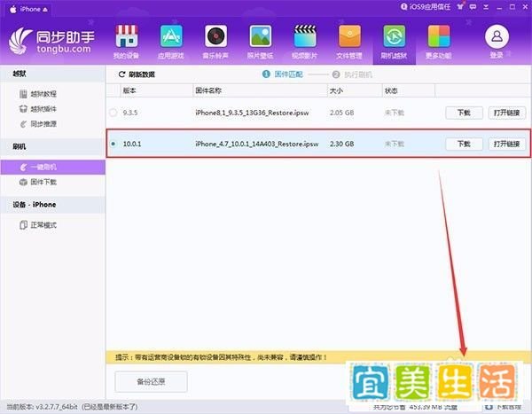The height and width of the screenshot is (414, 532).
Task: Select step 1 固件匹配
Action: (283, 74)
